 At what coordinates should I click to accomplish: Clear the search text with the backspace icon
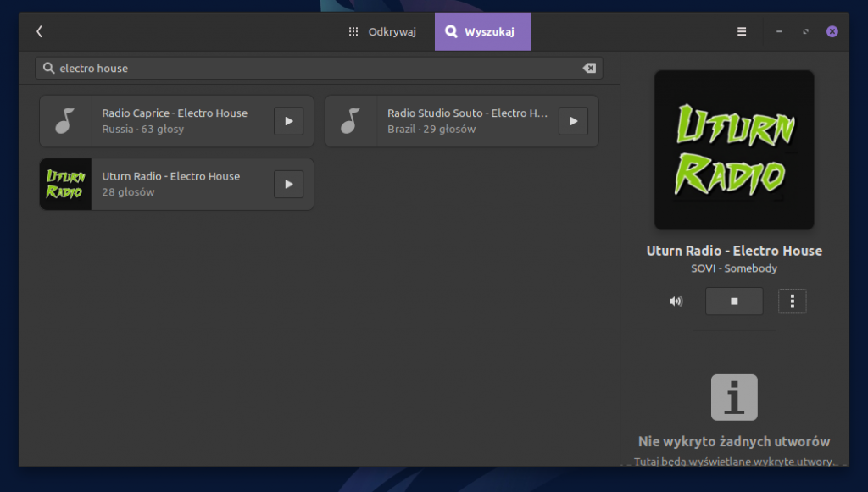[589, 68]
